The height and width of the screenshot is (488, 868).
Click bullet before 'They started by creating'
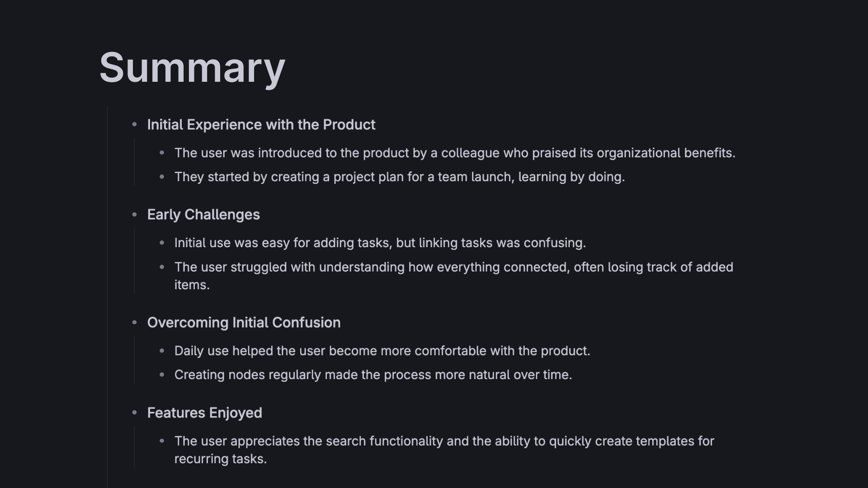(162, 177)
